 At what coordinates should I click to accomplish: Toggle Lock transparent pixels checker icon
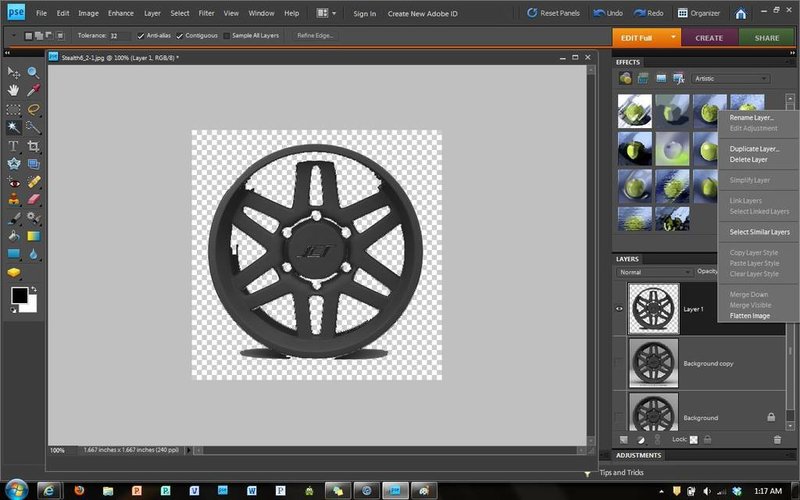[x=694, y=439]
